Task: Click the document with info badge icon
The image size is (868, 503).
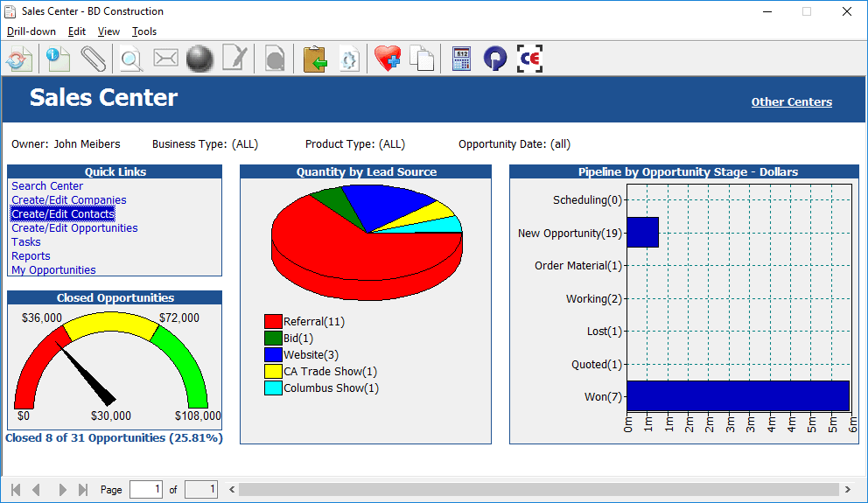Action: (x=58, y=59)
